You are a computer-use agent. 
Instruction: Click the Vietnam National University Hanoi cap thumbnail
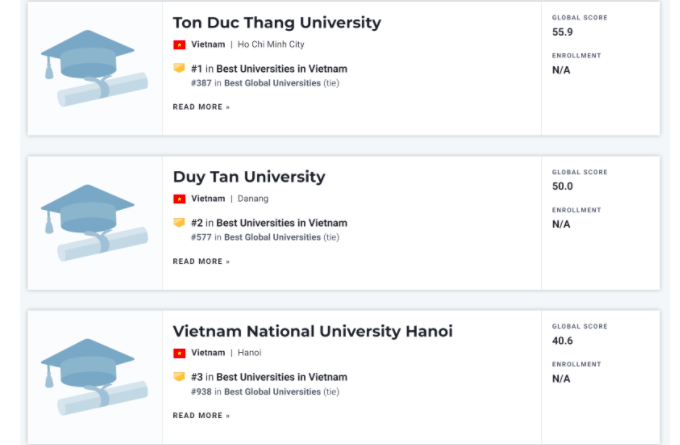(x=94, y=376)
